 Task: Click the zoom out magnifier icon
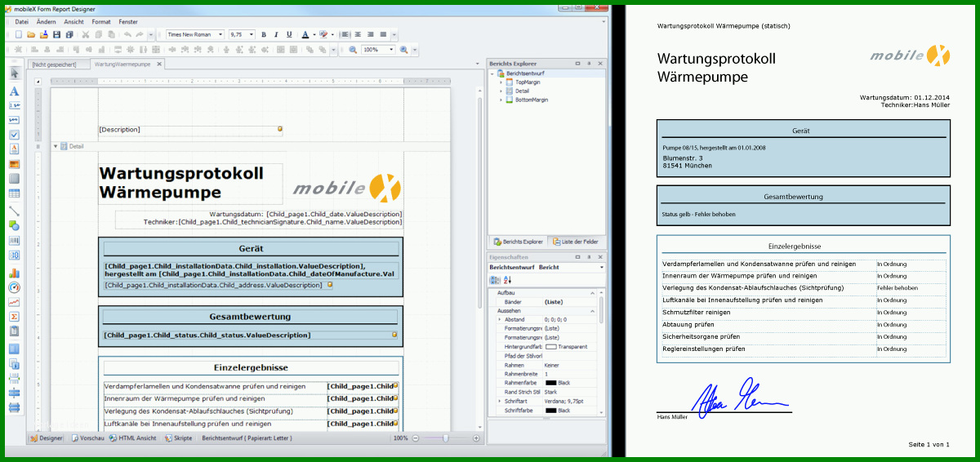[x=353, y=50]
